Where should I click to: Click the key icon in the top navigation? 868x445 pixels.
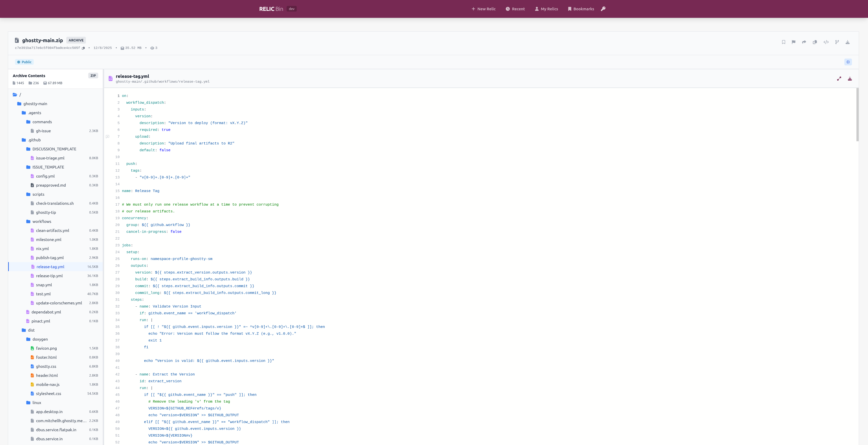[603, 9]
